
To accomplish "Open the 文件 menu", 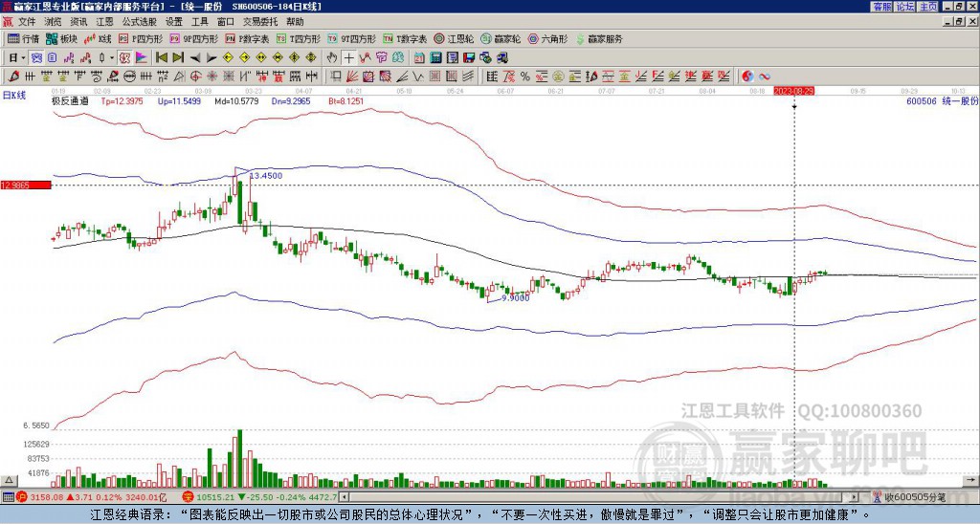I will pos(27,22).
